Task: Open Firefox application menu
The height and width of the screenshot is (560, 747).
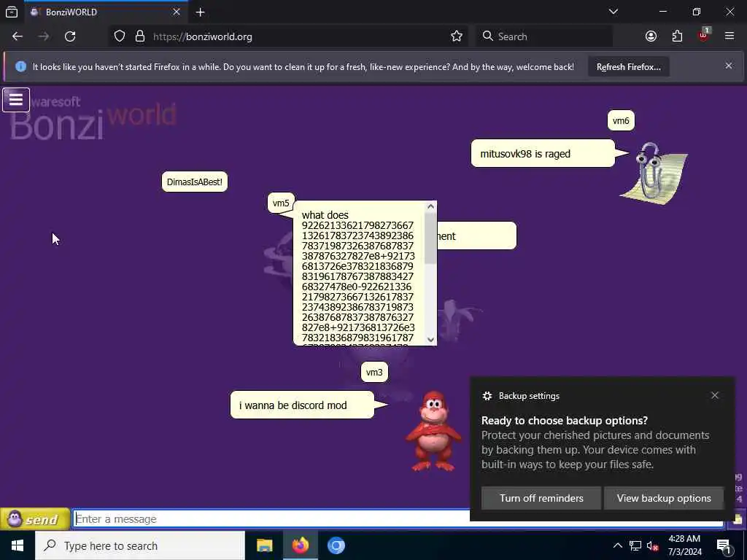Action: [x=729, y=36]
